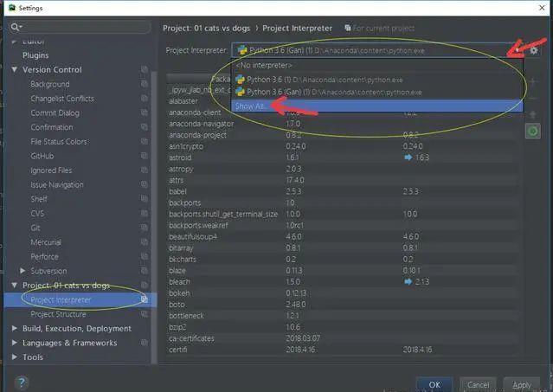Click the Apply button
The width and height of the screenshot is (553, 392).
pos(522,384)
